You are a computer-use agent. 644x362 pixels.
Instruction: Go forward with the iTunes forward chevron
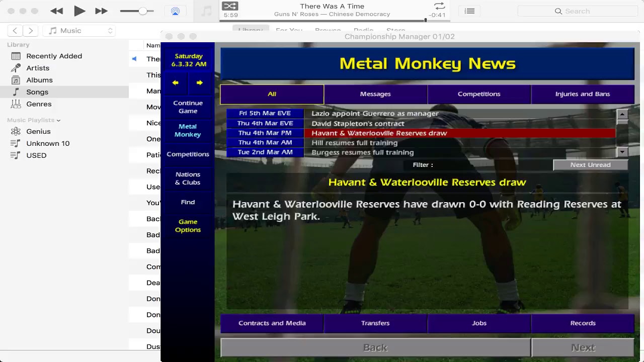(31, 31)
